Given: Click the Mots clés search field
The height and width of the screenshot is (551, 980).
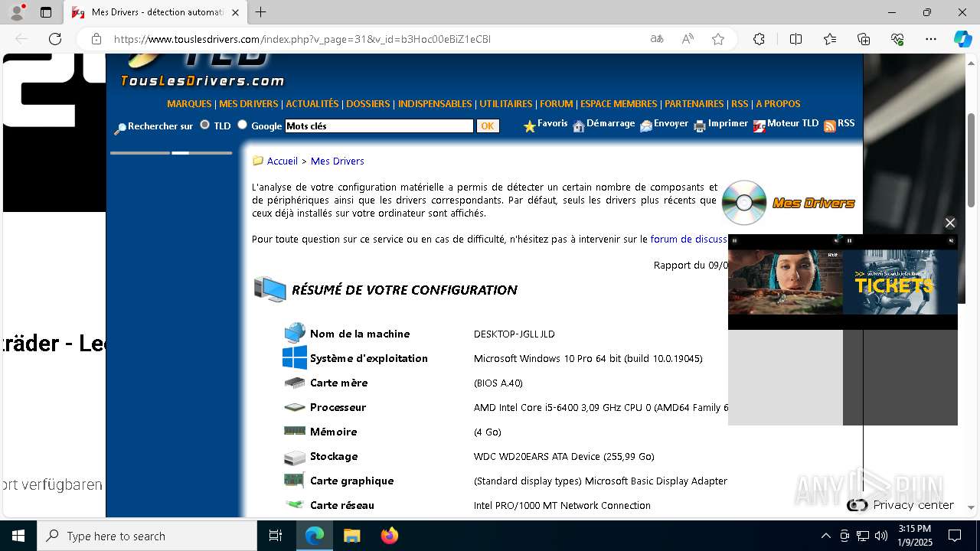Looking at the screenshot, I should tap(379, 126).
